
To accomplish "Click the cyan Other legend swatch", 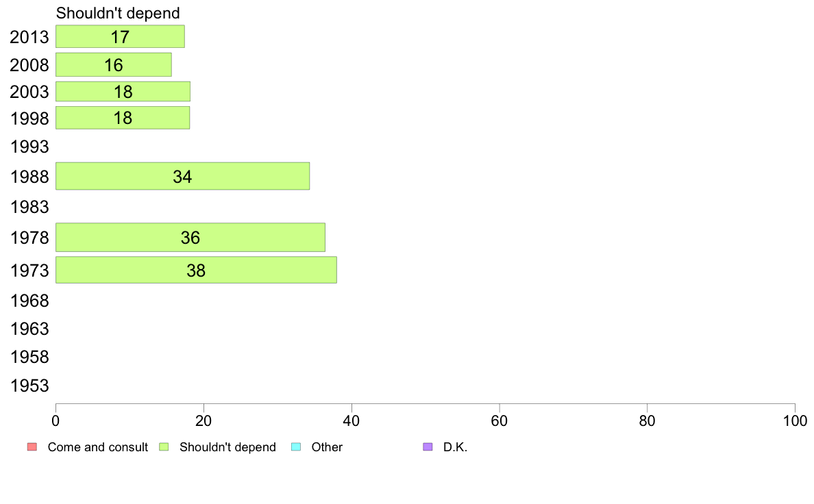I will click(296, 447).
